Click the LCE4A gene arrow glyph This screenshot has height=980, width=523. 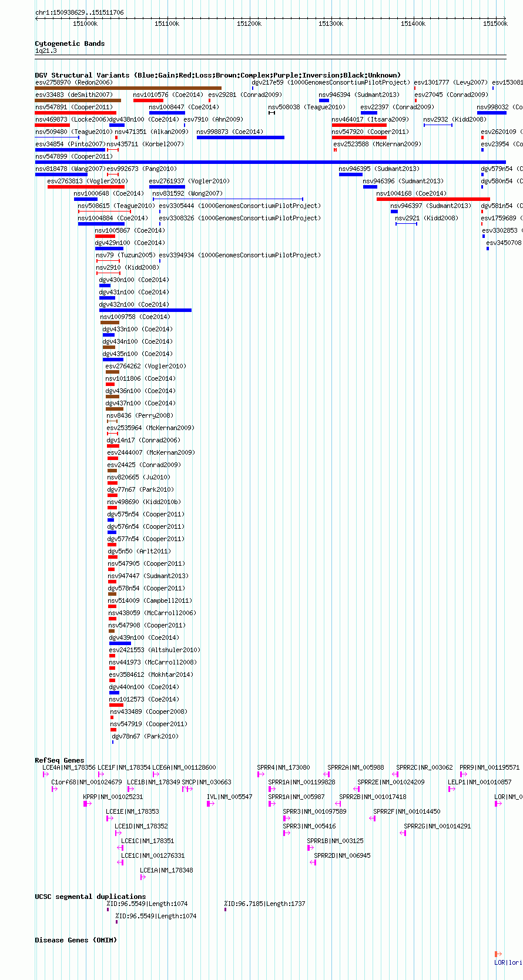pos(45,774)
